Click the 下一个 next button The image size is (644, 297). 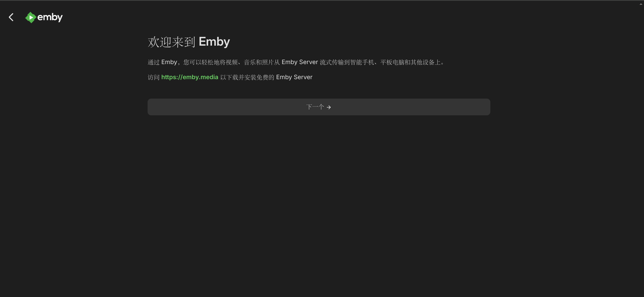click(x=318, y=107)
